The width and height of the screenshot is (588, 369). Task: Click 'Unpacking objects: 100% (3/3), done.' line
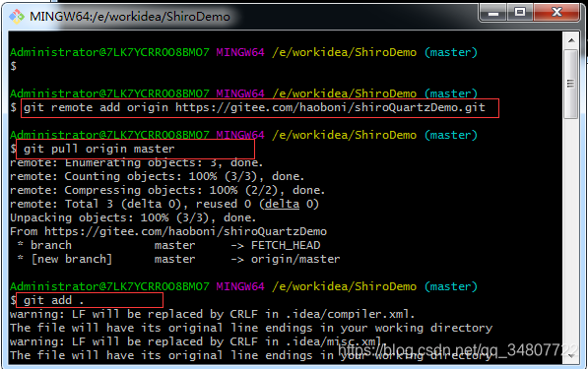pos(133,218)
